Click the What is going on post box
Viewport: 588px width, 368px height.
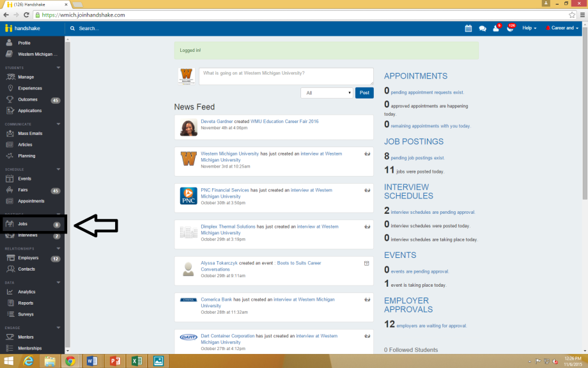point(286,76)
